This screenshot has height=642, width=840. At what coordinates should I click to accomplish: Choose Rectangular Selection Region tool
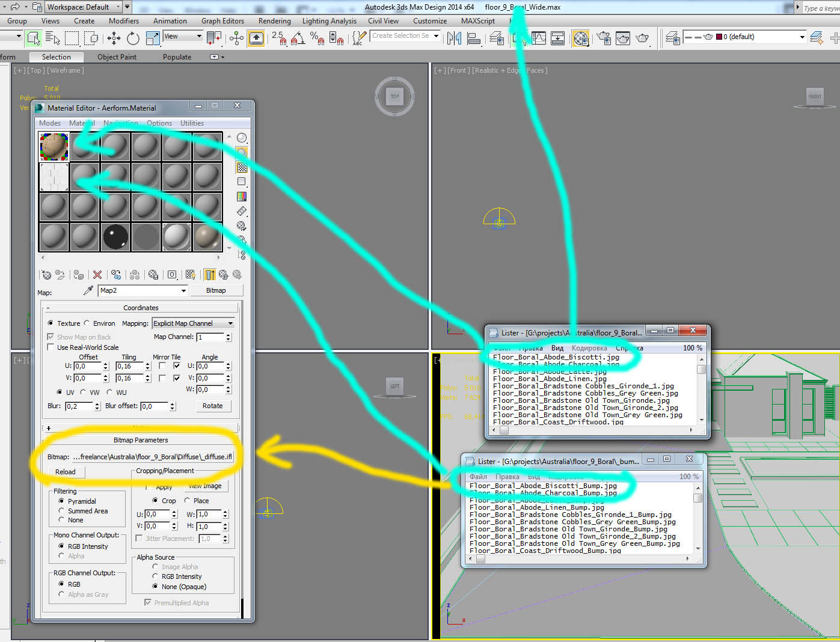point(72,38)
